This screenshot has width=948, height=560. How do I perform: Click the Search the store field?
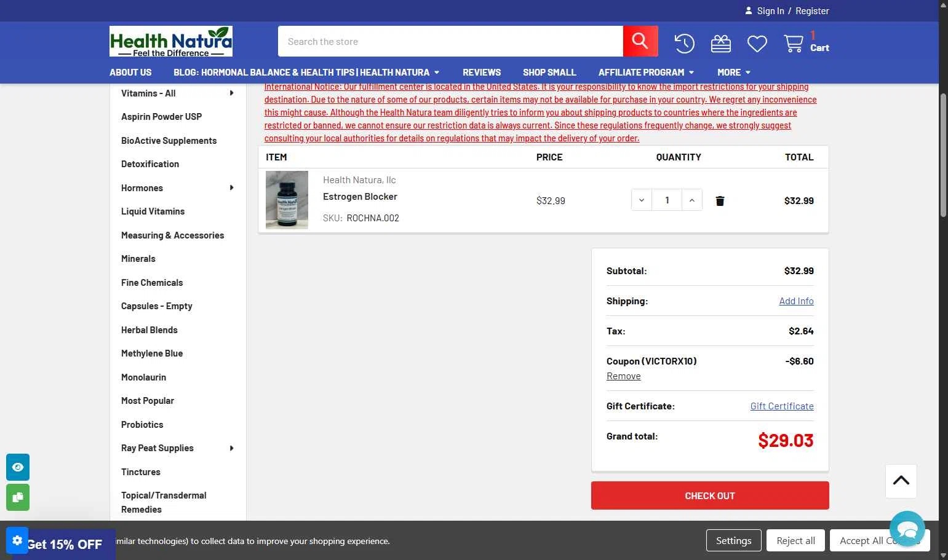click(450, 41)
